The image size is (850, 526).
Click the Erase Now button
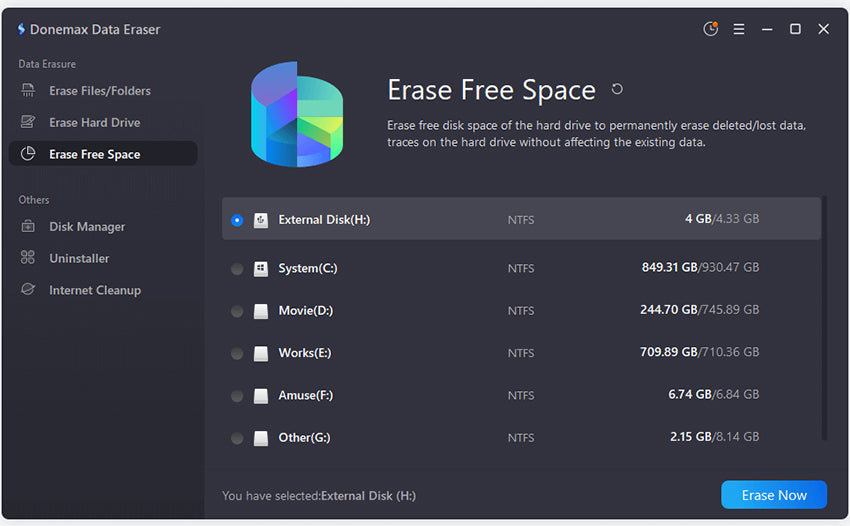[x=774, y=495]
